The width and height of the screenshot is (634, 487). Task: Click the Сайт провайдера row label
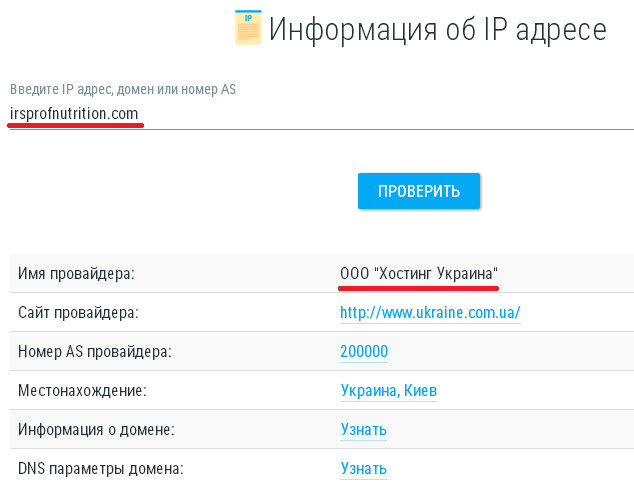tap(78, 313)
